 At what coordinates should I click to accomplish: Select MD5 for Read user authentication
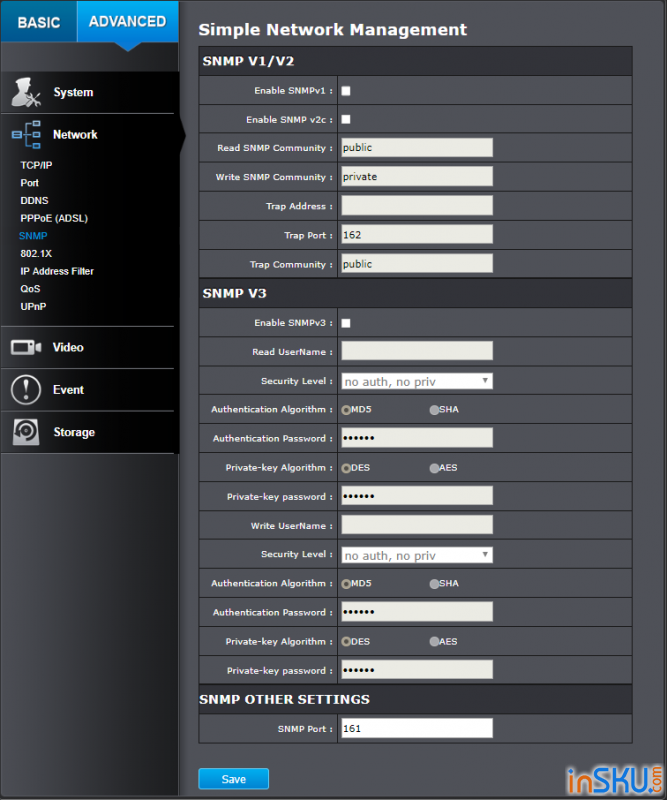(347, 410)
